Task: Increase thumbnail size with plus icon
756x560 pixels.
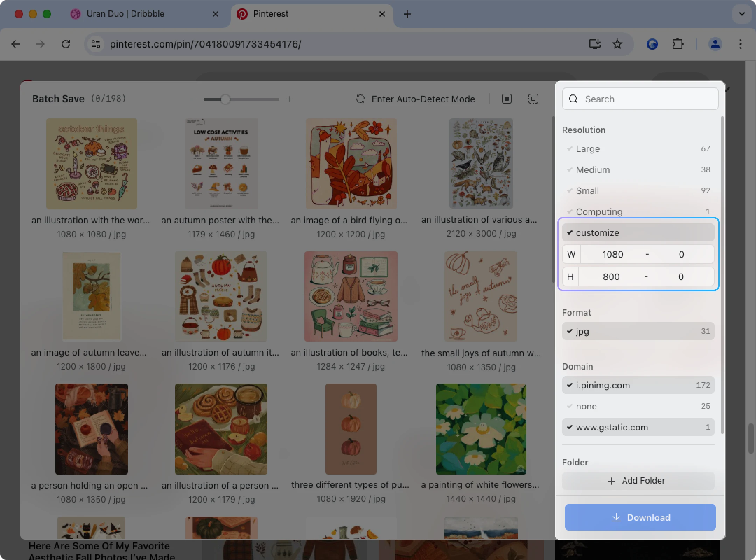Action: click(x=289, y=99)
